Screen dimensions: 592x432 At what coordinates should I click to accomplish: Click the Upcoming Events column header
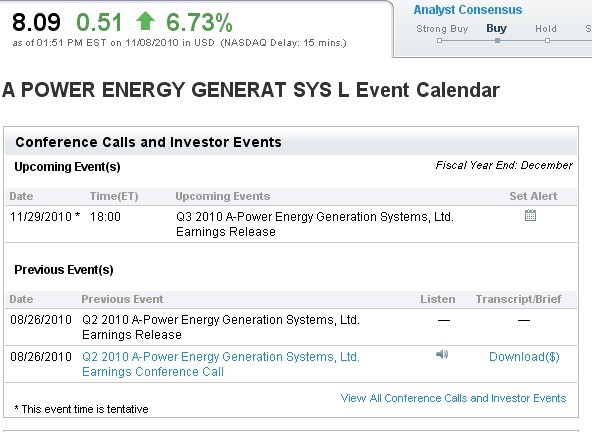click(x=223, y=196)
